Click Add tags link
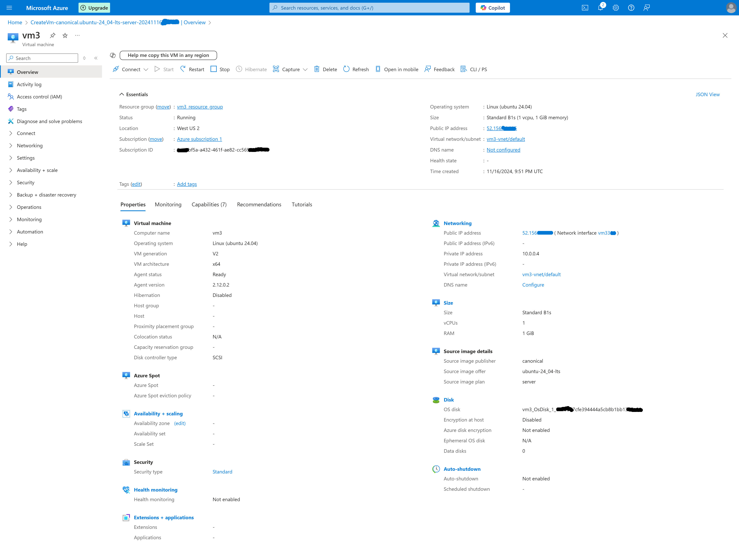739x560 pixels. pos(187,184)
